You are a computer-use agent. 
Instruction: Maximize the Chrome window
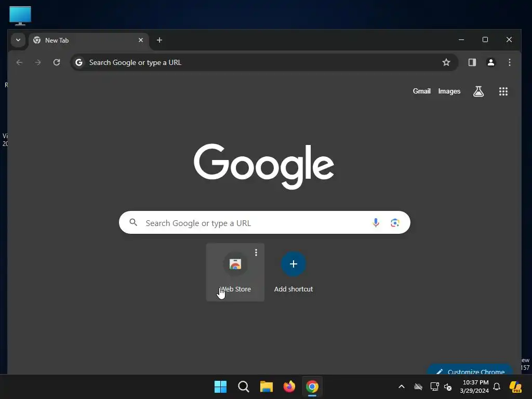(x=485, y=39)
